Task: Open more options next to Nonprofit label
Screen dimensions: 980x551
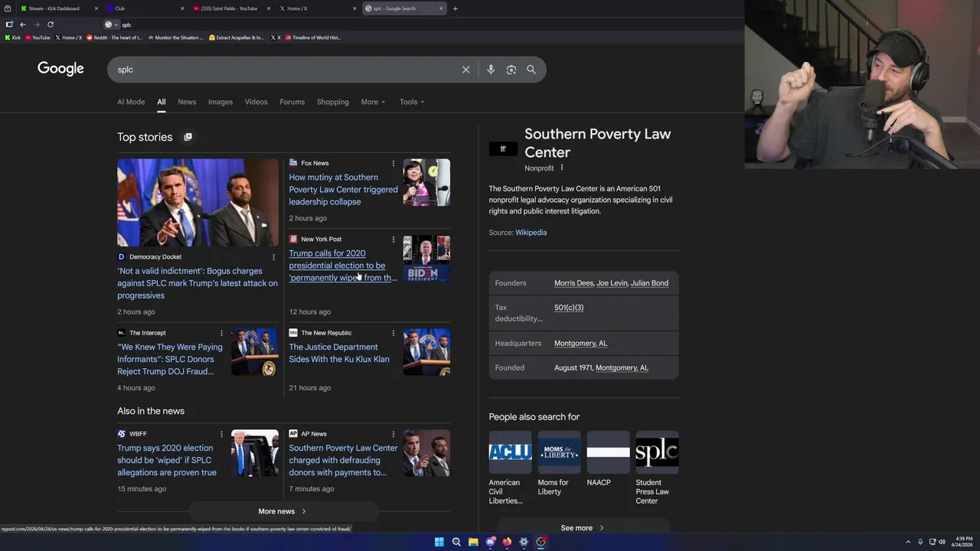Action: coord(561,168)
